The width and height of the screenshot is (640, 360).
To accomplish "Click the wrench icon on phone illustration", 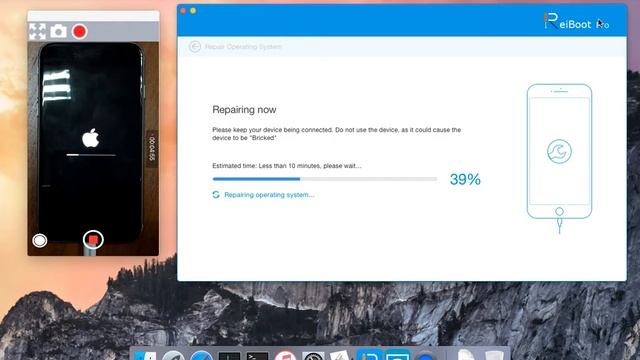I will [559, 151].
